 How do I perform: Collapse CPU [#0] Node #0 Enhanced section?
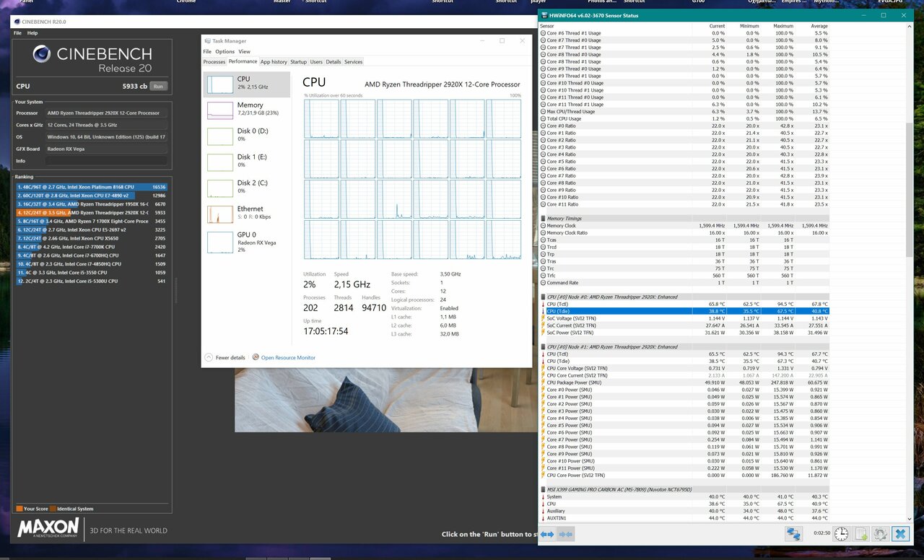tap(543, 297)
